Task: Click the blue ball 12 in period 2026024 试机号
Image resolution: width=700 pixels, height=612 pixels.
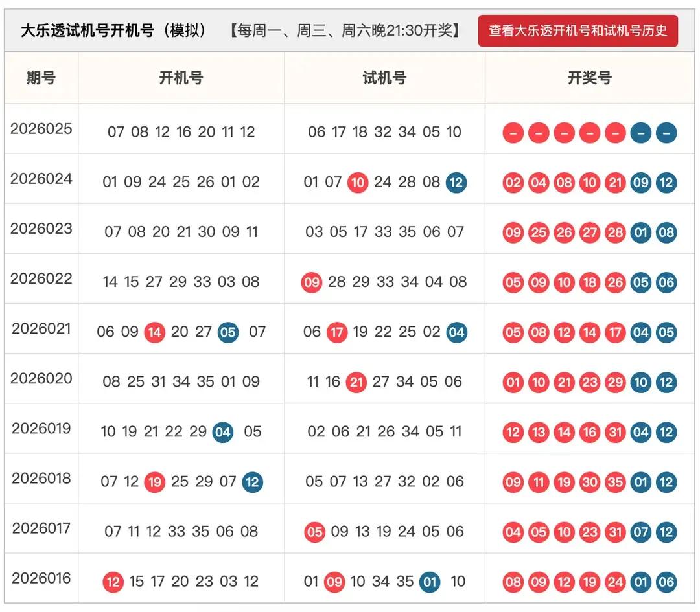Action: click(x=457, y=183)
